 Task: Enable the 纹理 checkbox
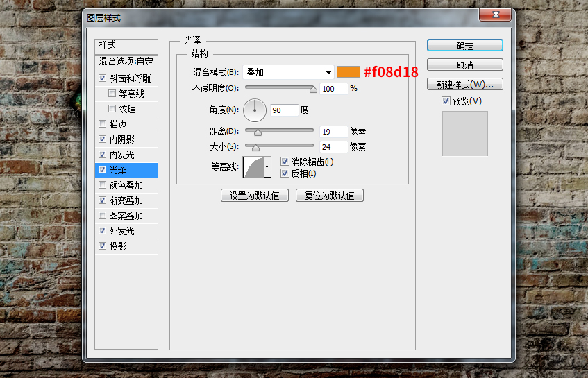pyautogui.click(x=112, y=109)
